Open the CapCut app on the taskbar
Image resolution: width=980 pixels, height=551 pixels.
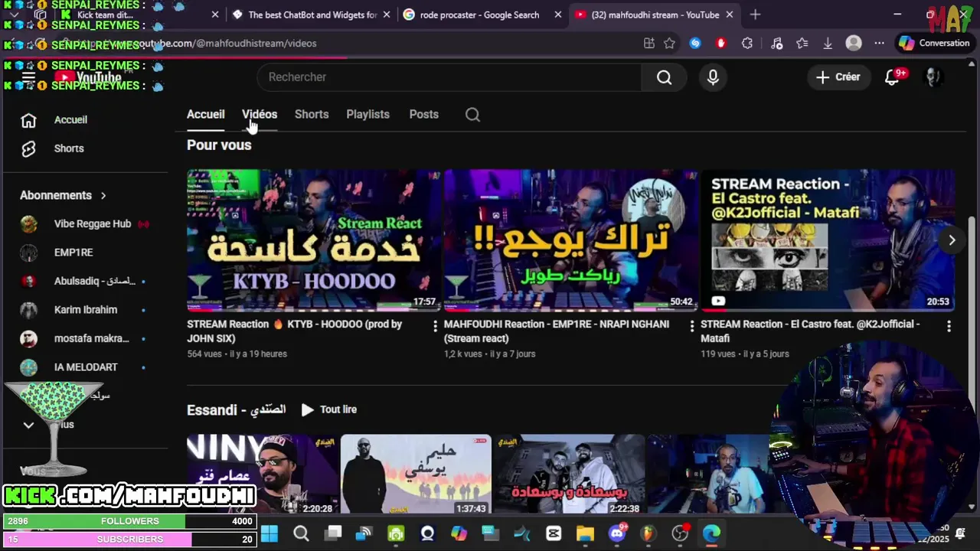coord(554,533)
